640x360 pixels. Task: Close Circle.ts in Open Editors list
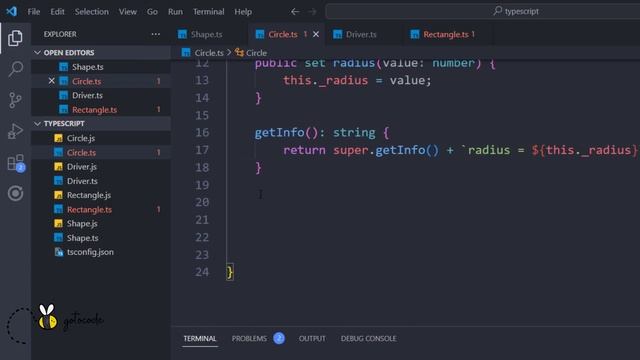51,81
